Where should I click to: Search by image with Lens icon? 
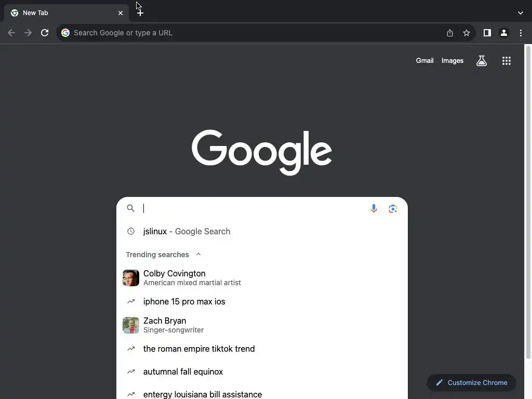[x=393, y=209]
